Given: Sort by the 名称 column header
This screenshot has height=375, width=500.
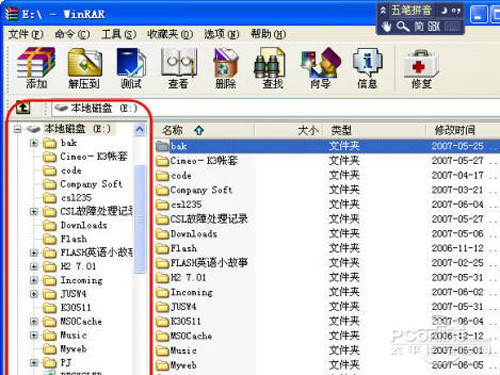Looking at the screenshot, I should (x=204, y=130).
